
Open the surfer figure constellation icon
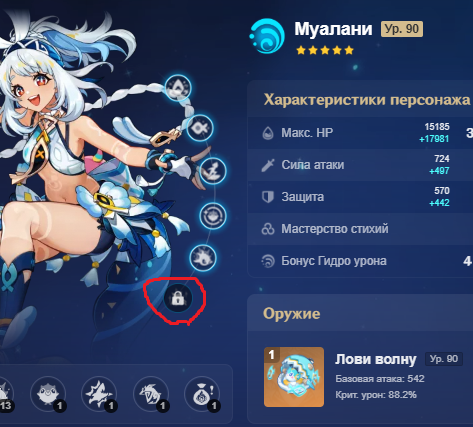tap(213, 171)
